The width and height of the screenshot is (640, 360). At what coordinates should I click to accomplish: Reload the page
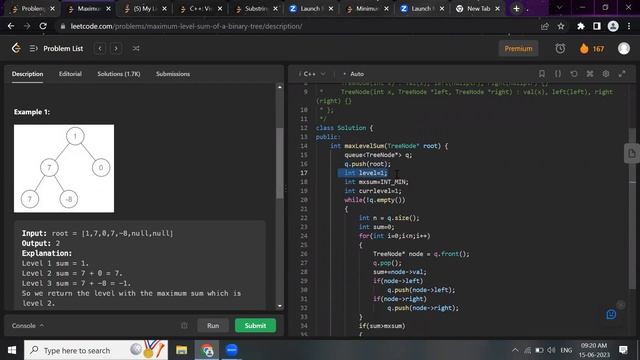point(43,26)
